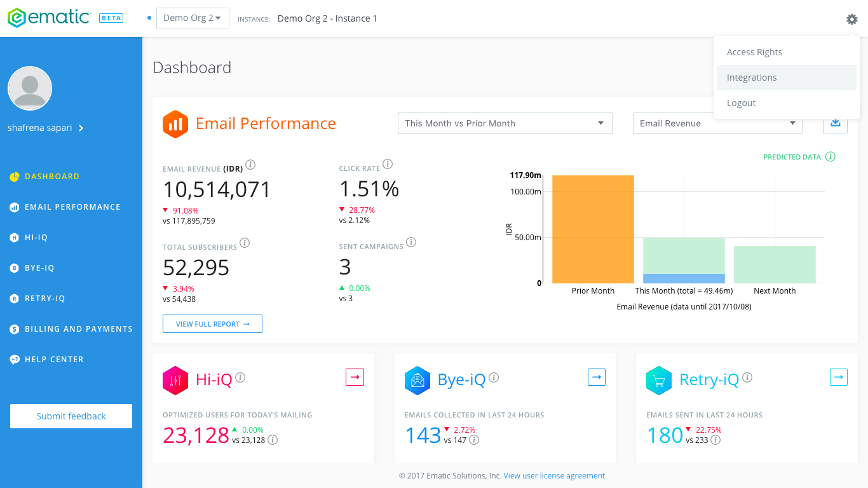Click the teal Retry-iQ cart hexagon icon

(659, 381)
